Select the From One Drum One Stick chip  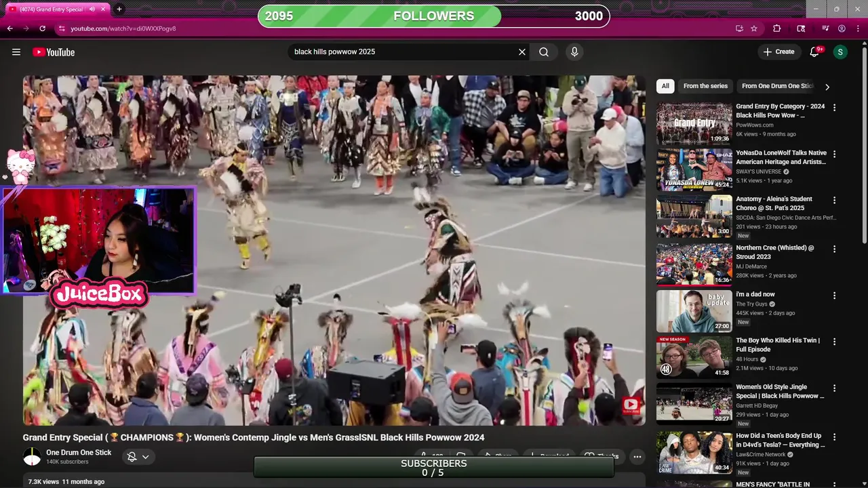pyautogui.click(x=777, y=86)
